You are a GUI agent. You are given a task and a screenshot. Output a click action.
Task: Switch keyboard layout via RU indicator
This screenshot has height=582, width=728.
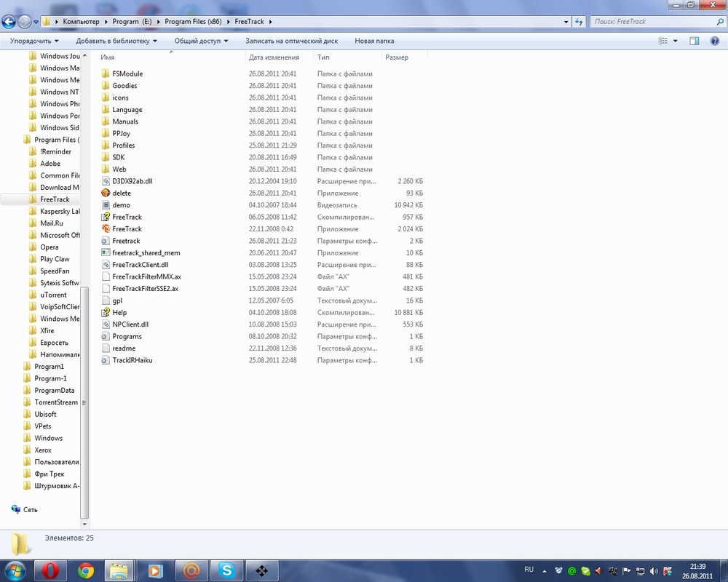(x=529, y=570)
